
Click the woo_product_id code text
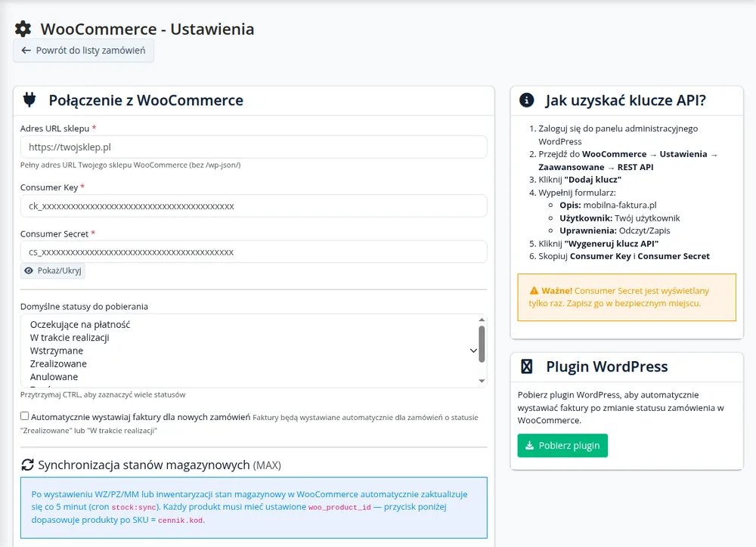point(339,507)
